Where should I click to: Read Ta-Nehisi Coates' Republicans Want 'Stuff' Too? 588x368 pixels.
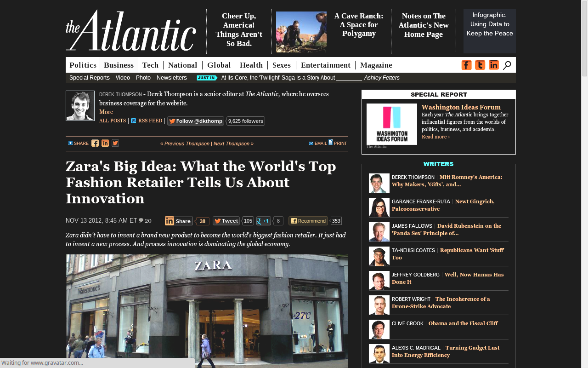click(448, 254)
